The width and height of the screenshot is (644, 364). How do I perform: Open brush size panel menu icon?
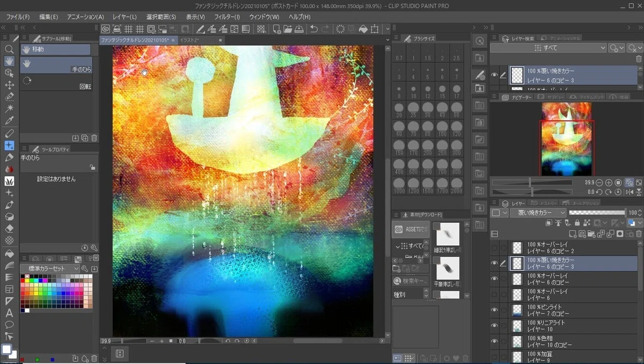click(x=396, y=38)
